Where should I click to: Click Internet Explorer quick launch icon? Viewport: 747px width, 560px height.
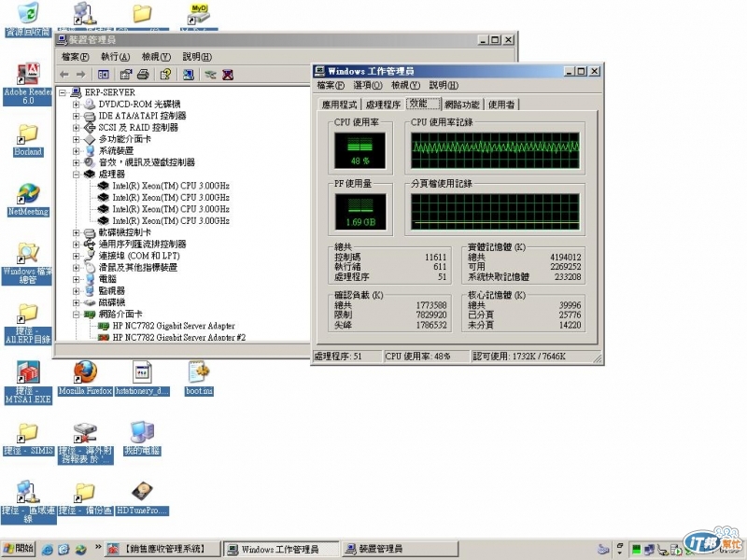pos(48,549)
